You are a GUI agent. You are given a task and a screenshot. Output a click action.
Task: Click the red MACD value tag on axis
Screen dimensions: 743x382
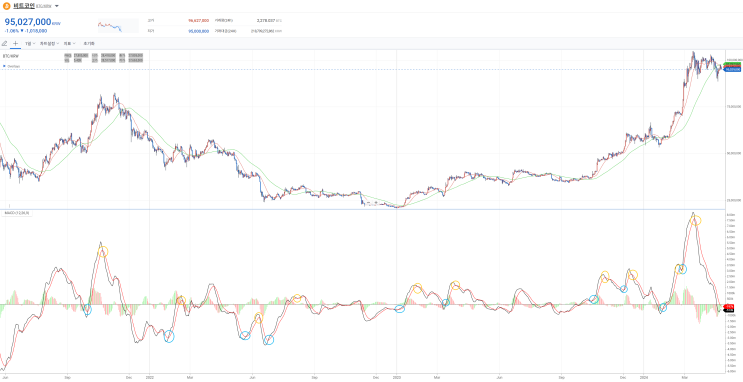729,306
